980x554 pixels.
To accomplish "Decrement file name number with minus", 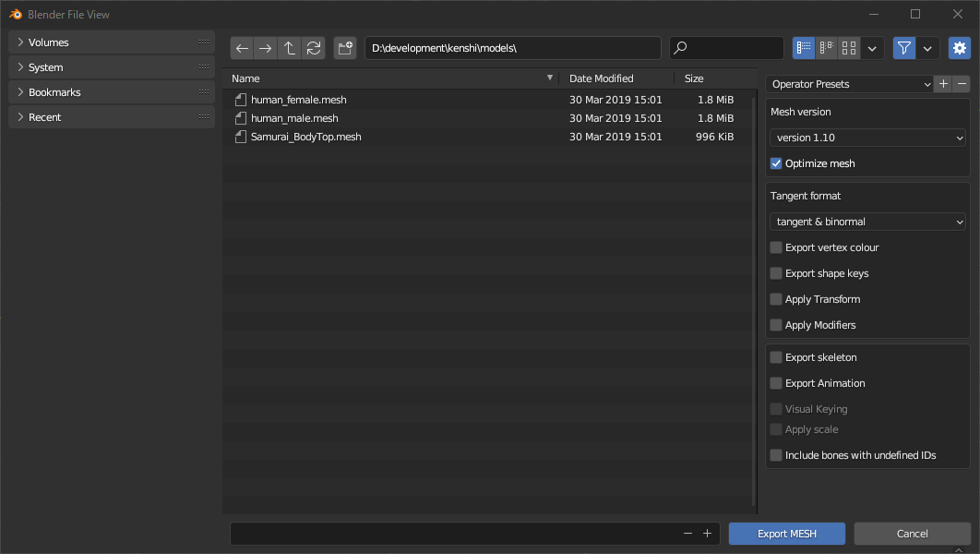I will tap(687, 534).
